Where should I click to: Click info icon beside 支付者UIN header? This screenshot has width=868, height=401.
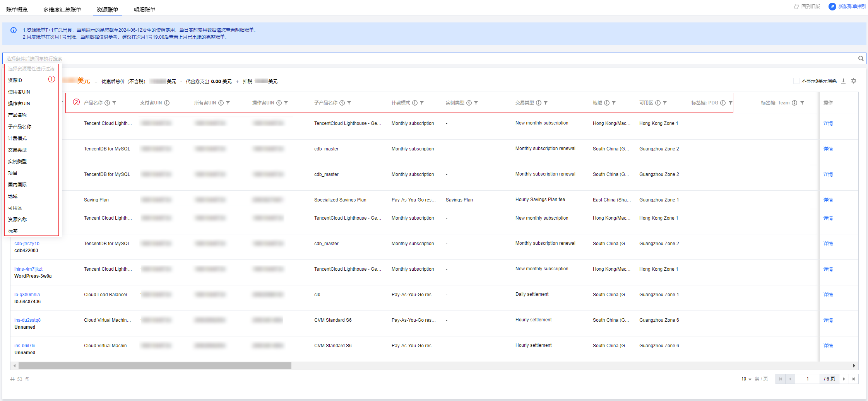pos(167,103)
